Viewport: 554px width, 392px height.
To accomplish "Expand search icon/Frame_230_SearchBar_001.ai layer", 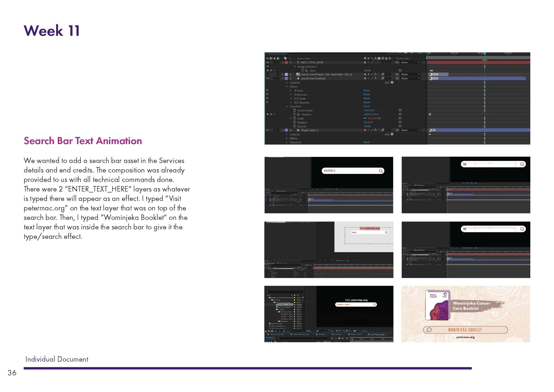I will pos(283,74).
